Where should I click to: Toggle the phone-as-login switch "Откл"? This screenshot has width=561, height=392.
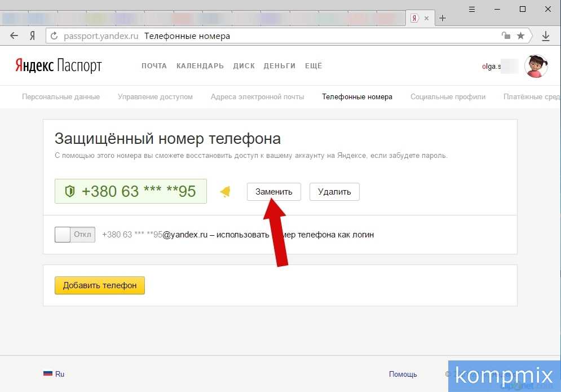click(74, 235)
